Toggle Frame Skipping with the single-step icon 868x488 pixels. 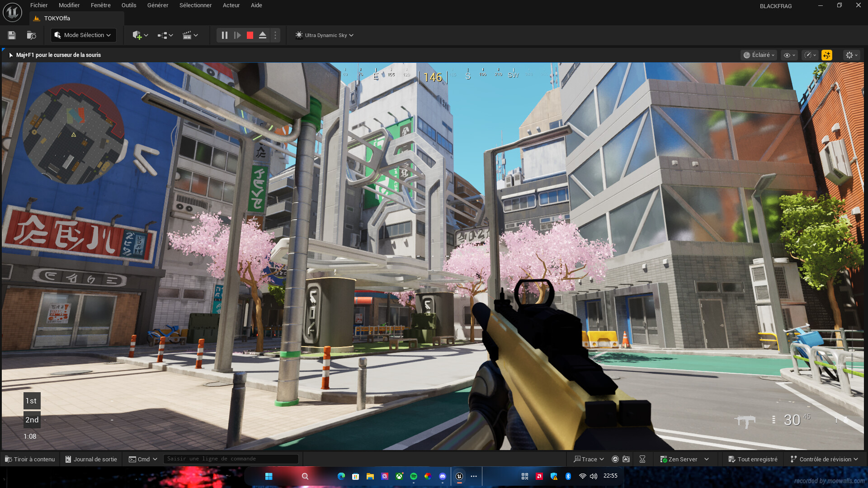tap(237, 35)
